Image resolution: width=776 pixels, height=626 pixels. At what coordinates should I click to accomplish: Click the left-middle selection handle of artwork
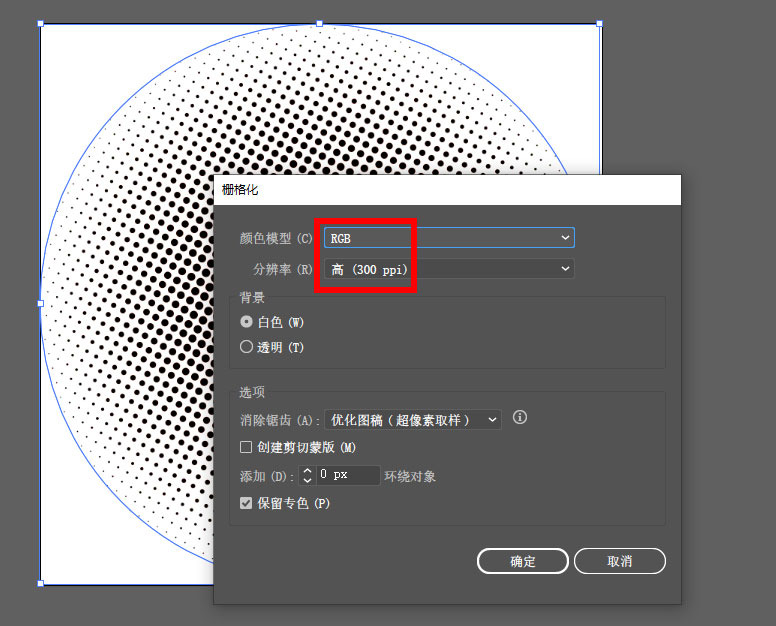[x=41, y=303]
